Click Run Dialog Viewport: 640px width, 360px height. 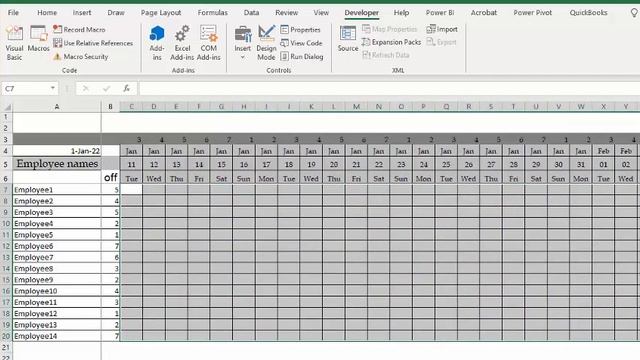[302, 56]
